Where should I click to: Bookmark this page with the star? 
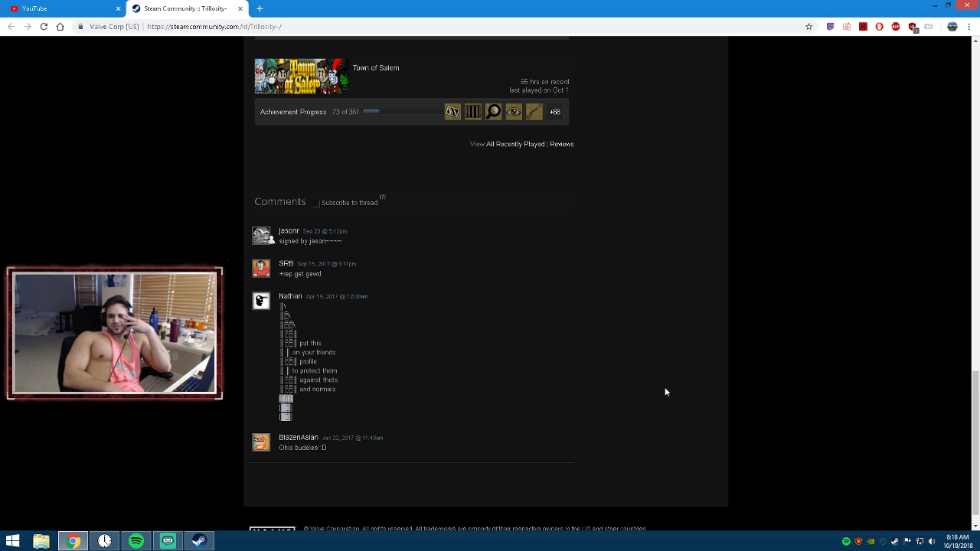[808, 26]
